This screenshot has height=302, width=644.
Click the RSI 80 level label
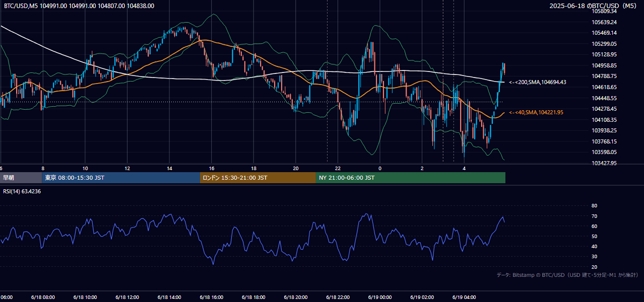point(594,206)
